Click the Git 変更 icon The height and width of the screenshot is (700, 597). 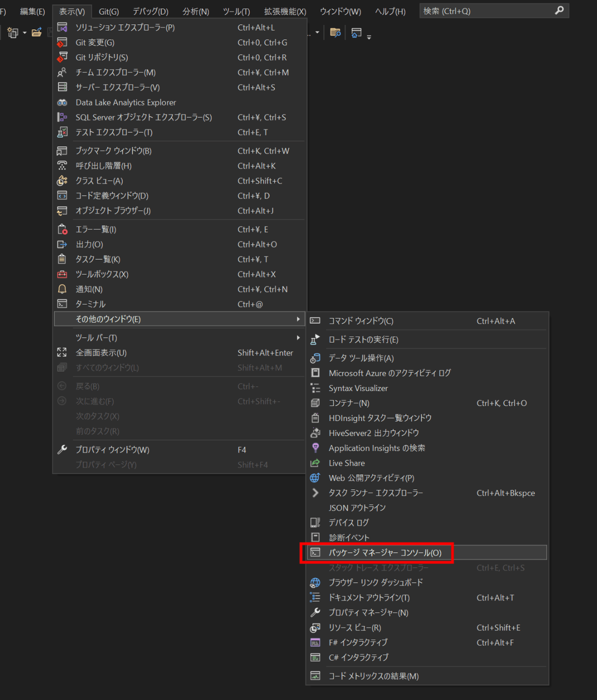(62, 42)
